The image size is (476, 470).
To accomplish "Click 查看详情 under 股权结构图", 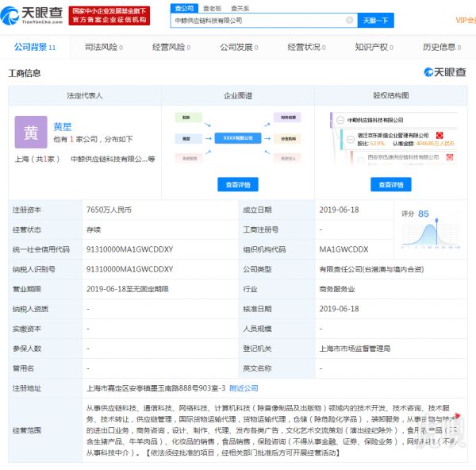I will coord(390,184).
